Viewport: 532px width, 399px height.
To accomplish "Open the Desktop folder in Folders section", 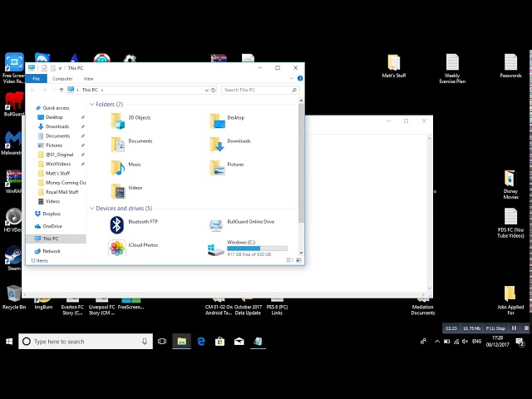I will click(227, 120).
